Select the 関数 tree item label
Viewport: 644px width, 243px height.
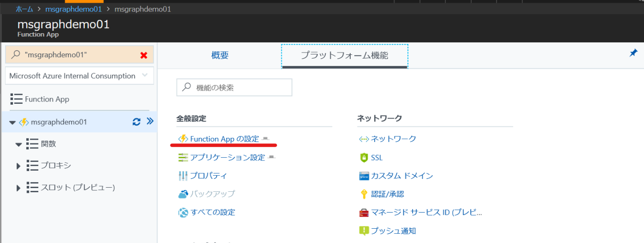(x=49, y=144)
